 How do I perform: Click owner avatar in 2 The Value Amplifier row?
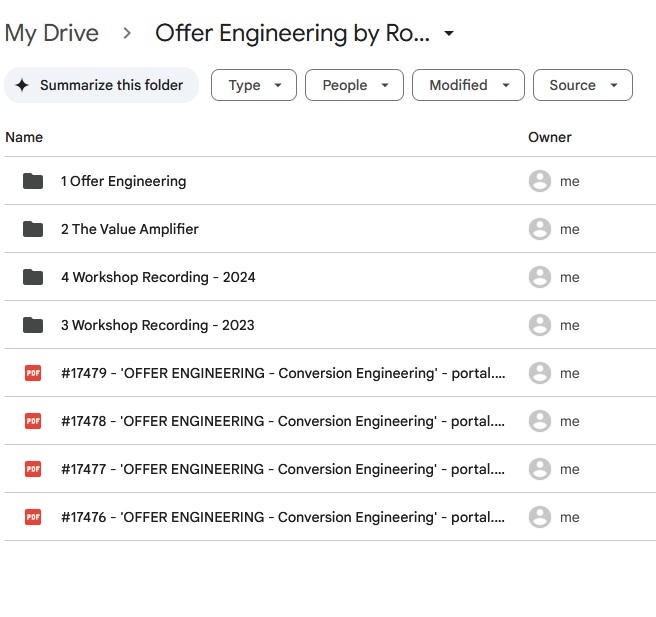pyautogui.click(x=540, y=229)
